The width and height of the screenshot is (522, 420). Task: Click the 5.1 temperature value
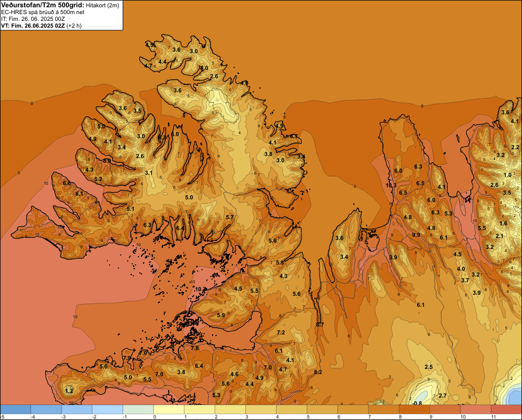point(130,209)
